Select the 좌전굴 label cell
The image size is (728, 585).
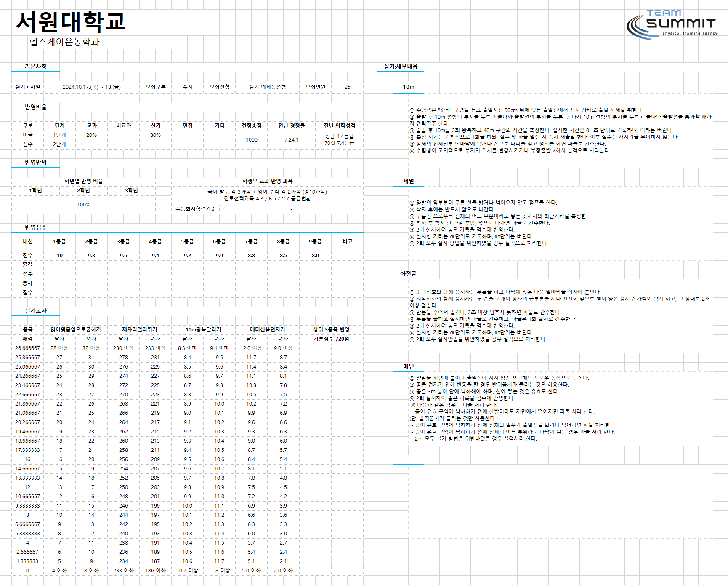pyautogui.click(x=408, y=274)
